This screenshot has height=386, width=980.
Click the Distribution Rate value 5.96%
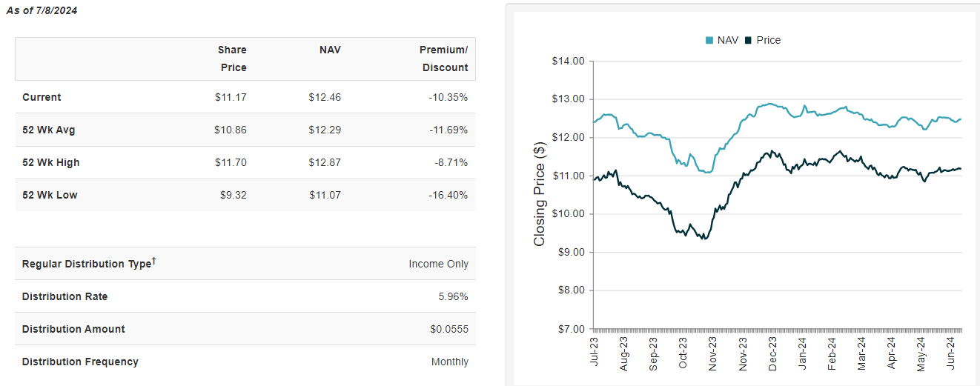(x=454, y=296)
